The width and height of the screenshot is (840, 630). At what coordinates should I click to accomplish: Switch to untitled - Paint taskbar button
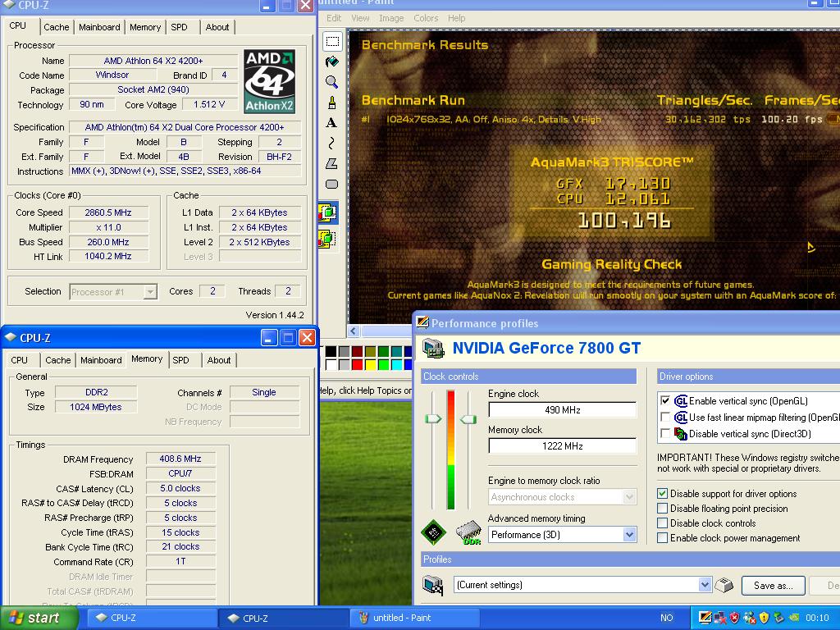coord(414,619)
